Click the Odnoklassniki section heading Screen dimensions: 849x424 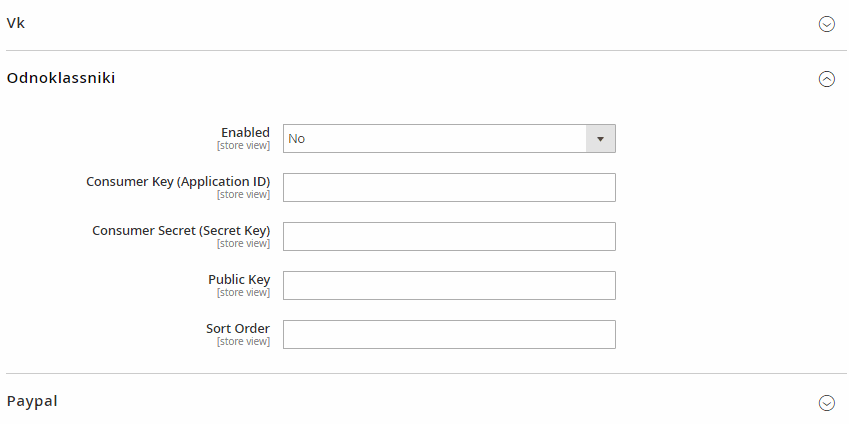coord(61,78)
